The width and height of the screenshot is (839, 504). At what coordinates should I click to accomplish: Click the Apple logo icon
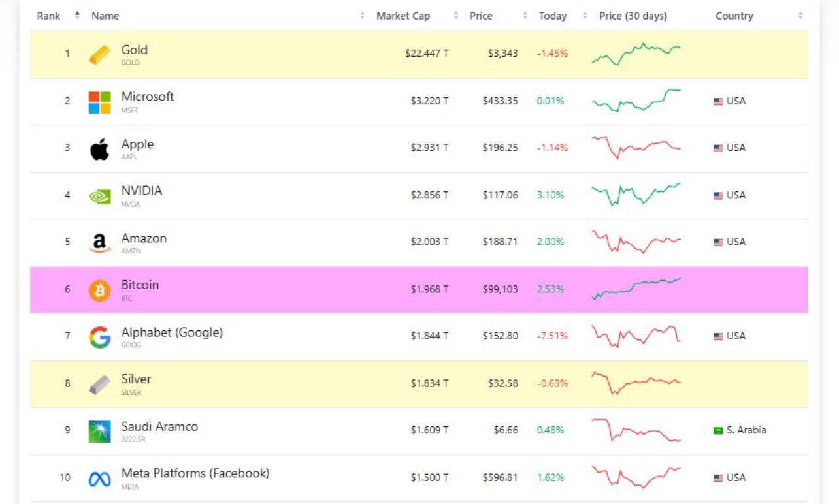click(99, 150)
